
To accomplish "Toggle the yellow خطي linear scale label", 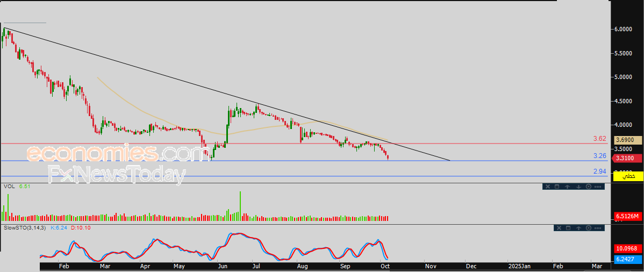I will coord(628,176).
